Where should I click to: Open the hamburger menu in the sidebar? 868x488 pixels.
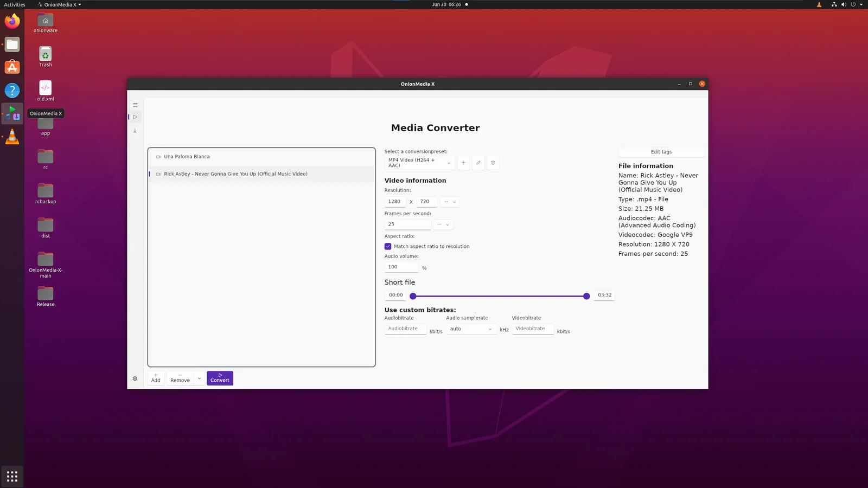coord(135,105)
